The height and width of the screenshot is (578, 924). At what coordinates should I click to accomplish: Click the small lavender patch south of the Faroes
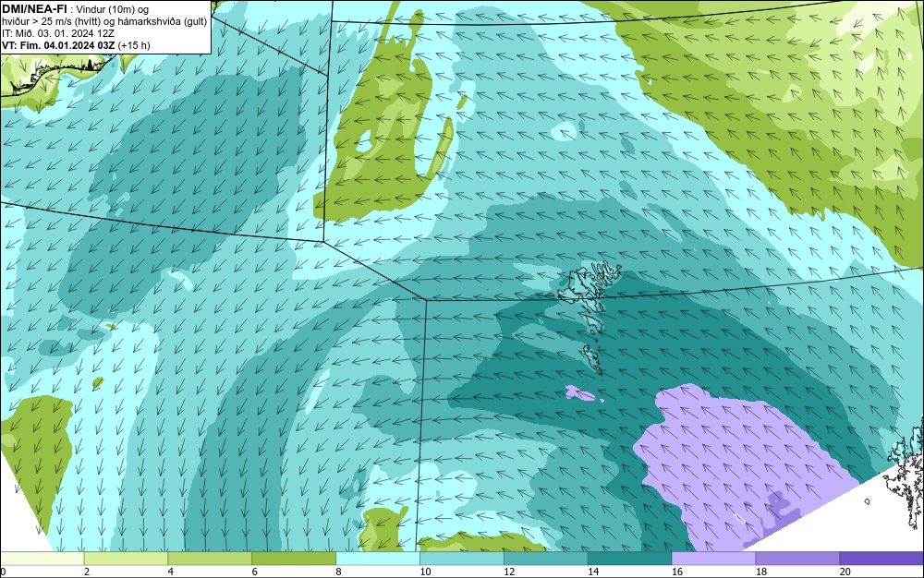coord(581,392)
